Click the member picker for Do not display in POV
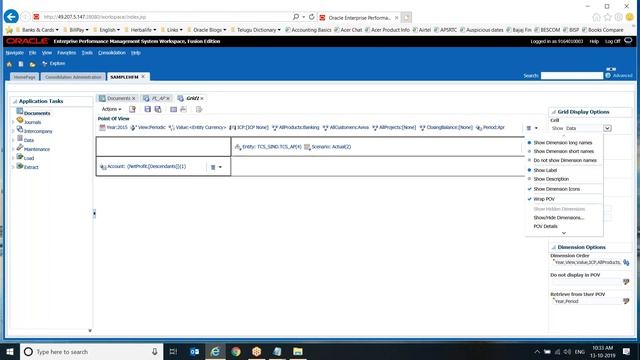Image resolution: width=640 pixels, height=360 pixels. pyautogui.click(x=626, y=282)
